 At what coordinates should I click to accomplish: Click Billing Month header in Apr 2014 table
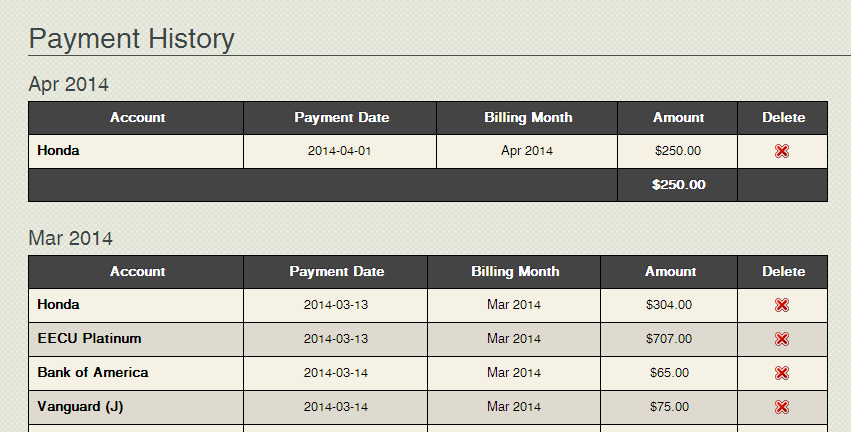528,118
